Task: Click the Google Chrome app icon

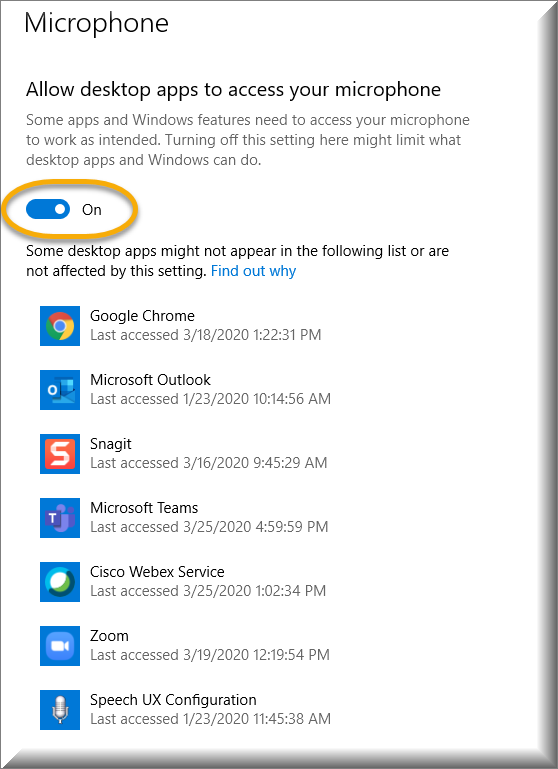Action: click(x=60, y=326)
